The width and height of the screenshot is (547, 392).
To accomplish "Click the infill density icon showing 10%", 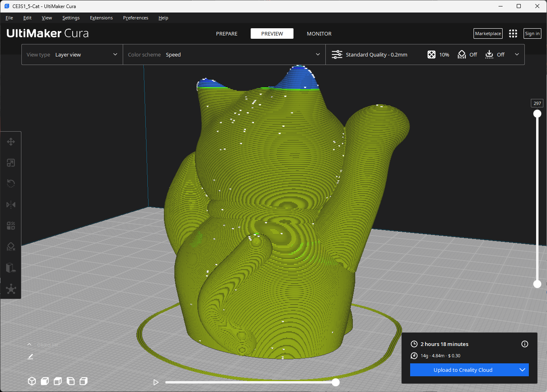I will click(x=431, y=54).
